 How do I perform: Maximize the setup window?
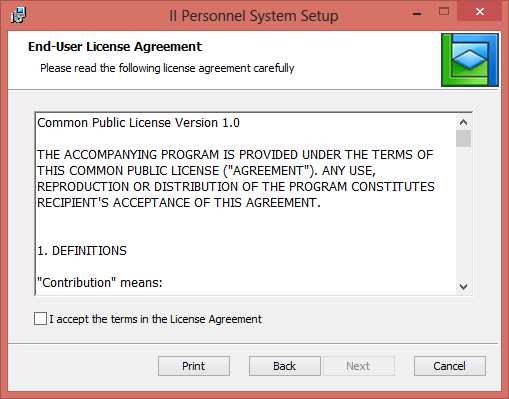pos(444,12)
